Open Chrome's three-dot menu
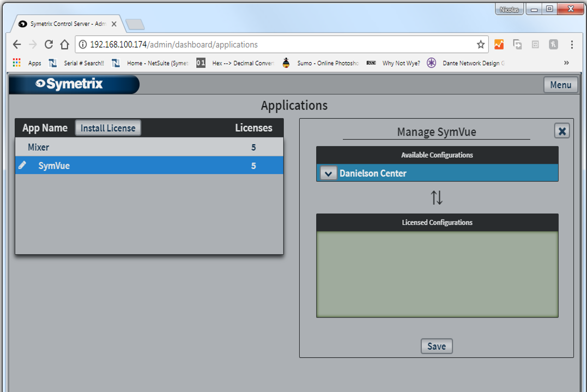 (572, 45)
